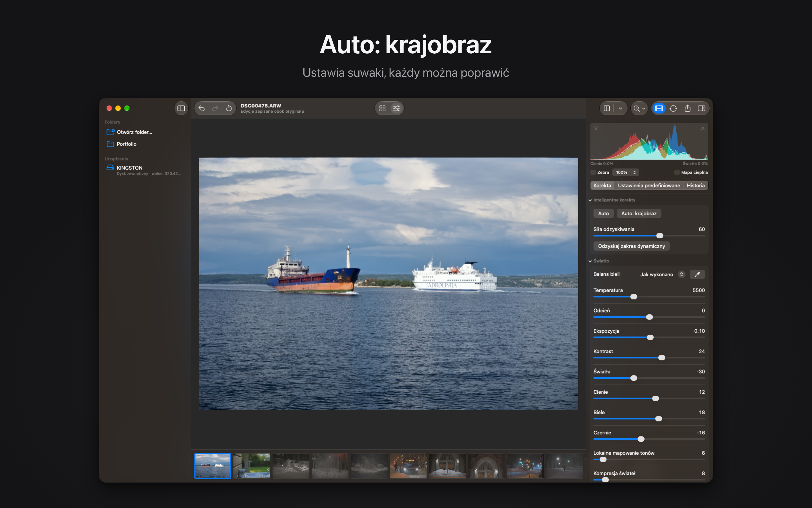Click the Ekspozycja slider handle

point(650,337)
